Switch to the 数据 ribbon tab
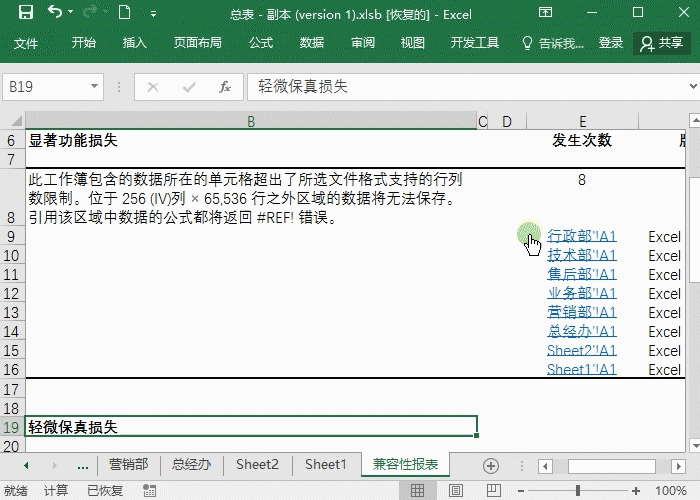The image size is (700, 500). [312, 43]
